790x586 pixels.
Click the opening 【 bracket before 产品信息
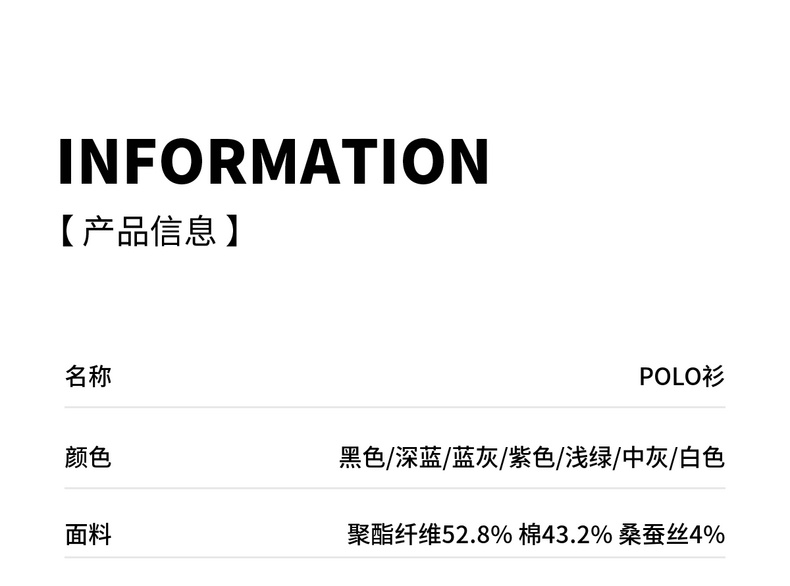pos(66,231)
